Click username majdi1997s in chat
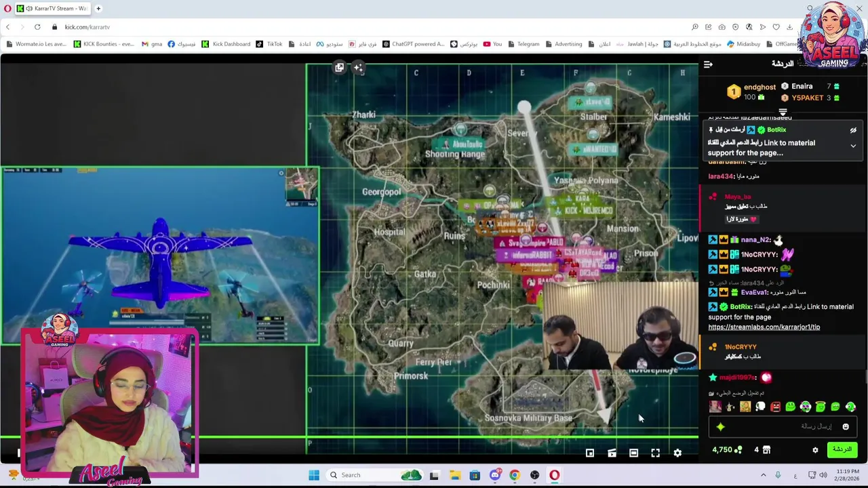The width and height of the screenshot is (868, 488). (x=737, y=378)
